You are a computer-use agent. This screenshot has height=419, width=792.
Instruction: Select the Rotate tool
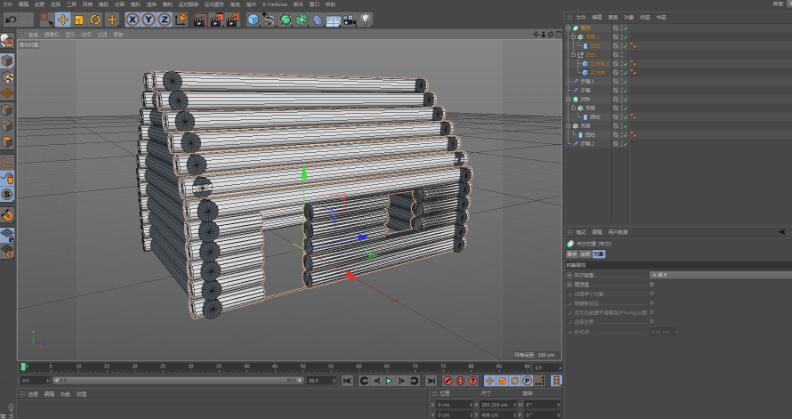pos(95,19)
